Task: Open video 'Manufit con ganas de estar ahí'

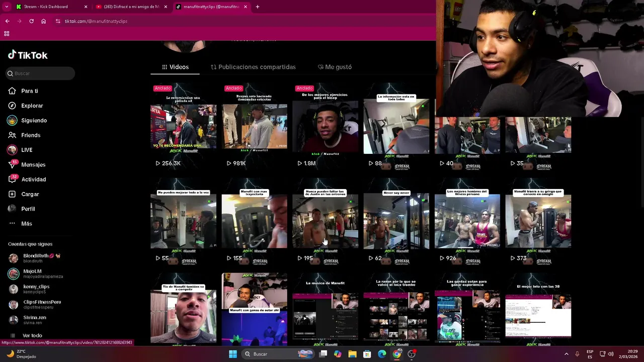Action: [x=254, y=309]
